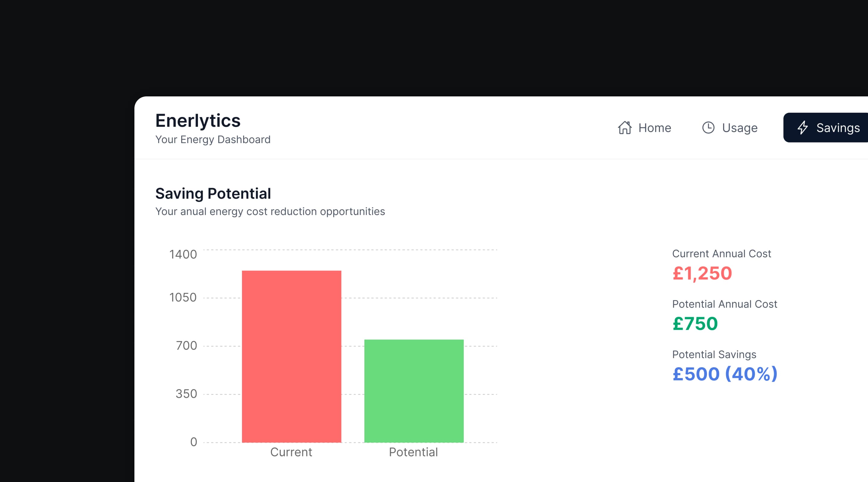Image resolution: width=868 pixels, height=482 pixels.
Task: Click the Current axis label
Action: [291, 452]
